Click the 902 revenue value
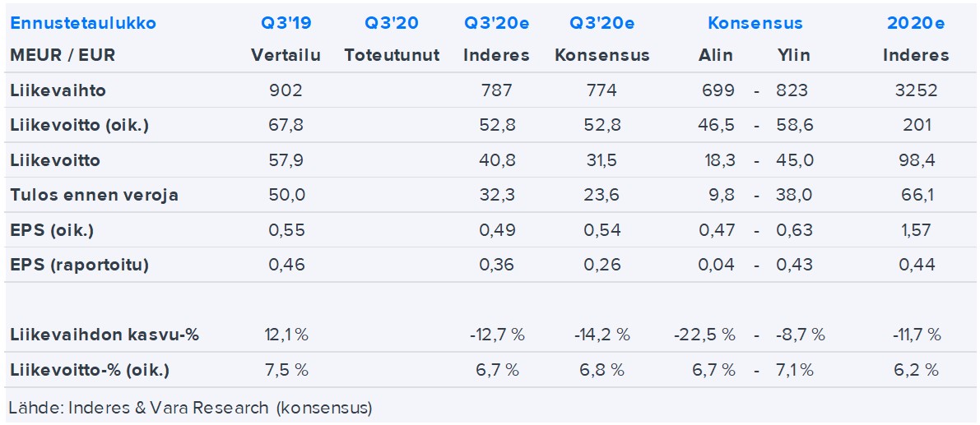 (286, 90)
